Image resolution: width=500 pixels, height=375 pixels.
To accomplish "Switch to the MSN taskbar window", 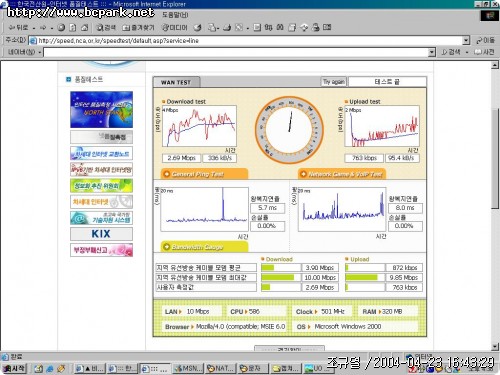I will point(188,369).
